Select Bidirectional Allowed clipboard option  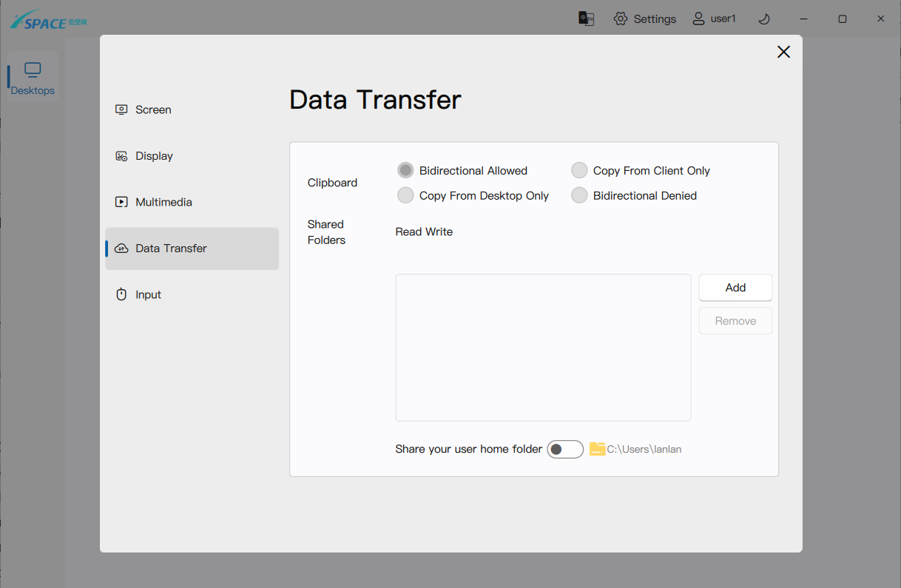pyautogui.click(x=405, y=170)
